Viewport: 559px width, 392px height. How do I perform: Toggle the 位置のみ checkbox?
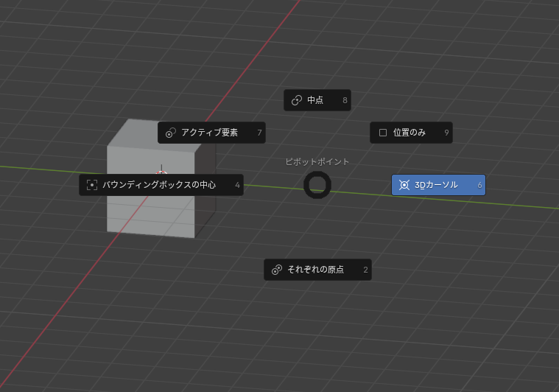(383, 133)
